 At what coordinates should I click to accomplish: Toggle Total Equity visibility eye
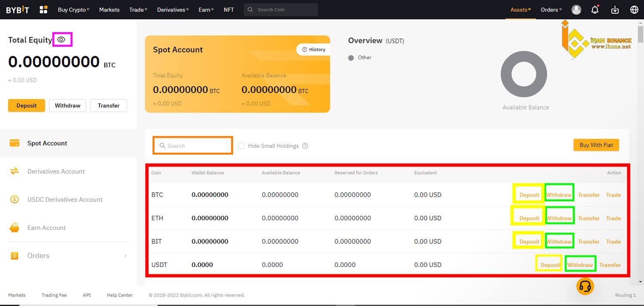point(61,40)
